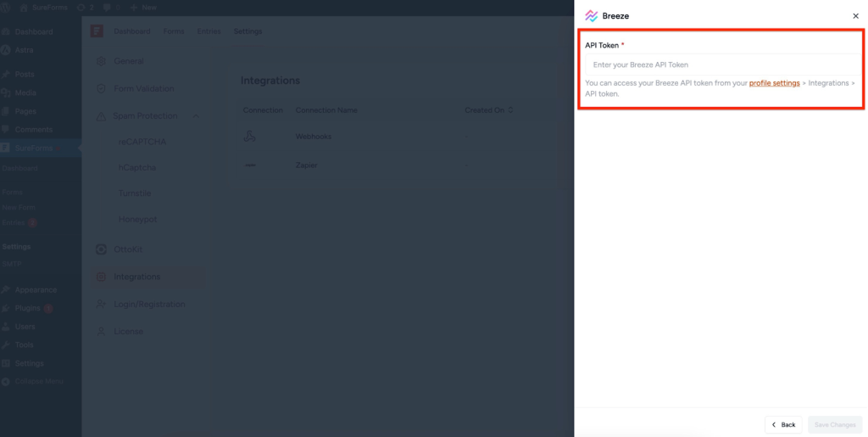Open hCaptcha settings
Screen dimensions: 868x437
[137, 167]
